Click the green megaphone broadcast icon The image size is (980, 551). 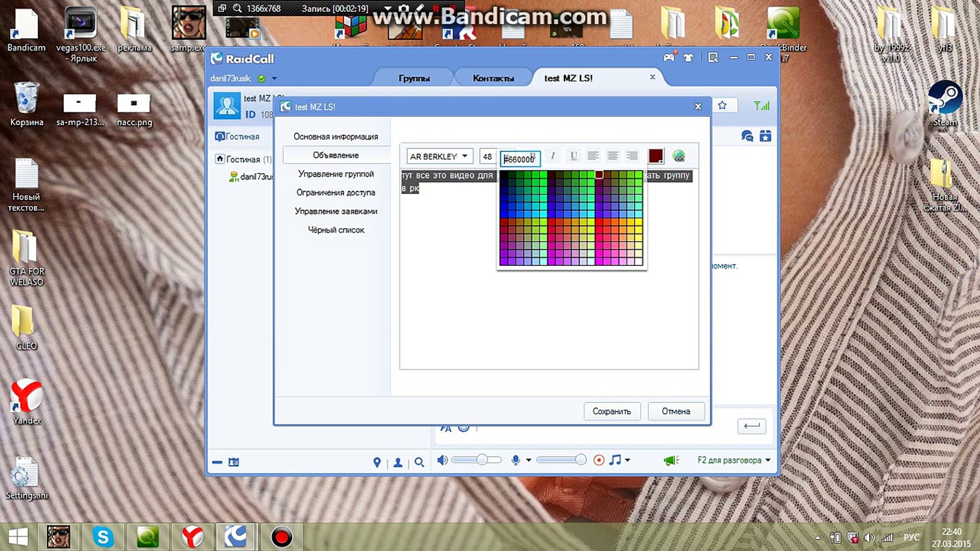coord(671,460)
